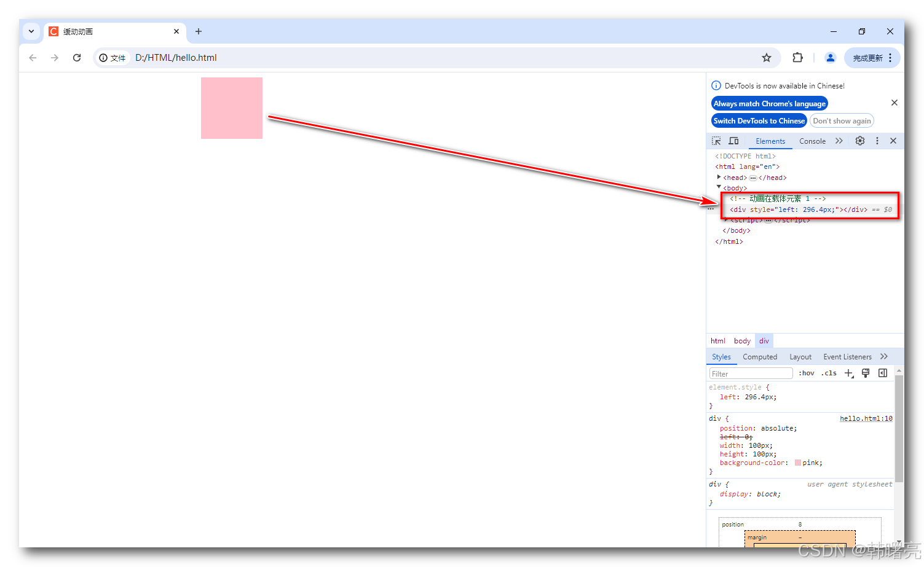This screenshot has width=924, height=567.
Task: Toggle :hov element state panel
Action: pos(807,373)
